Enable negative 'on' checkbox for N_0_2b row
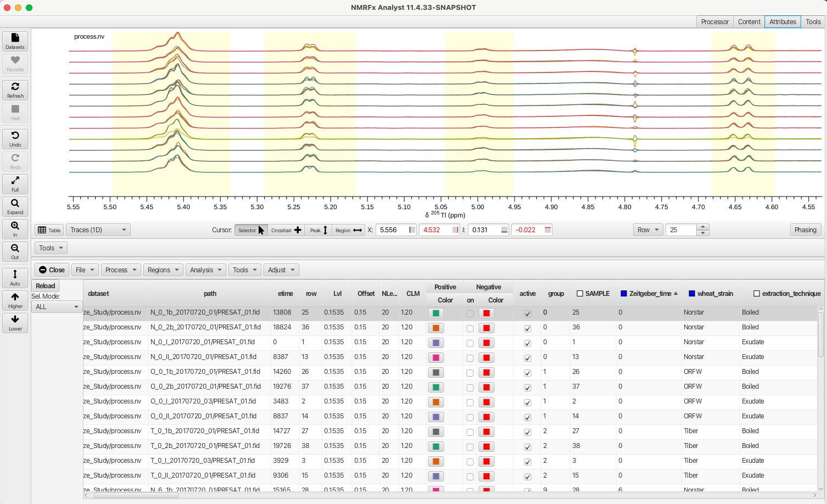 pyautogui.click(x=470, y=328)
